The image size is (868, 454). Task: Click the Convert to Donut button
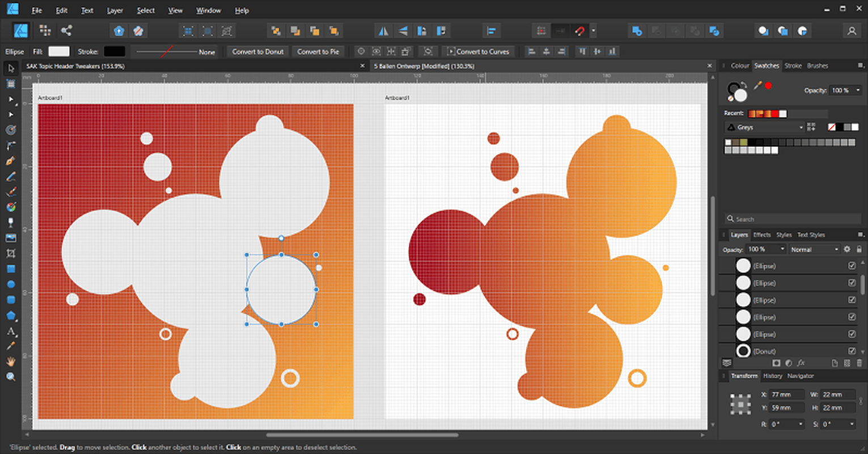point(258,52)
